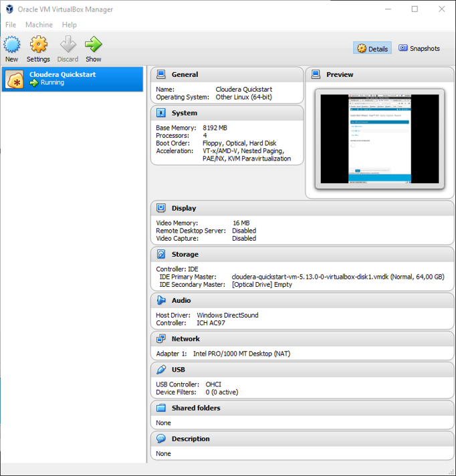Click the VirtualBox cube logo in title bar

[9, 9]
